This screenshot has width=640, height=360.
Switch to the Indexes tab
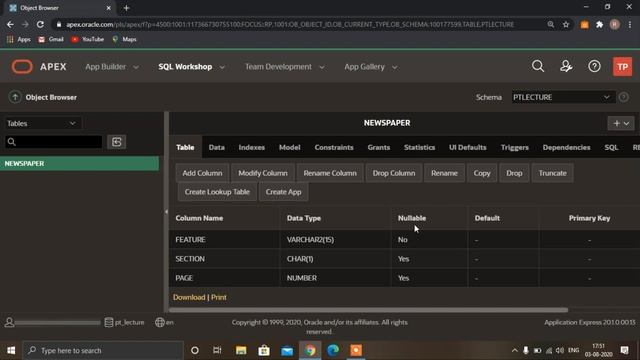click(x=251, y=147)
